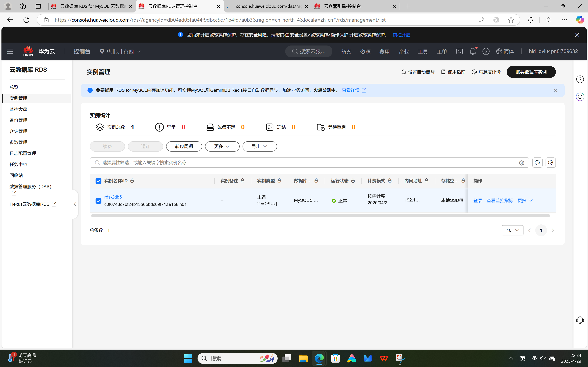
Task: Open help question mark in header
Action: [x=486, y=51]
